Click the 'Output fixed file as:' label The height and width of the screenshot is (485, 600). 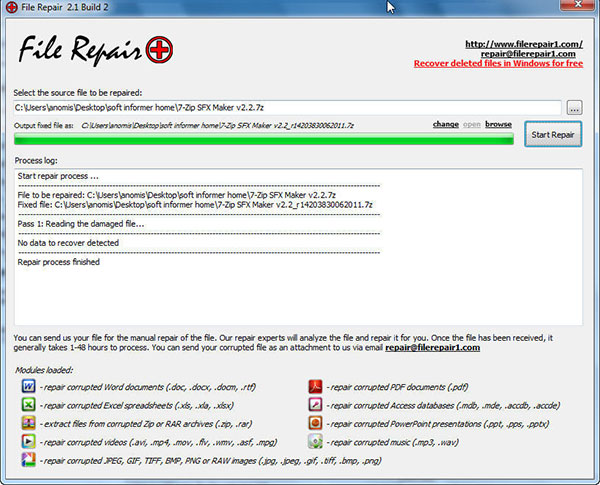(x=44, y=126)
